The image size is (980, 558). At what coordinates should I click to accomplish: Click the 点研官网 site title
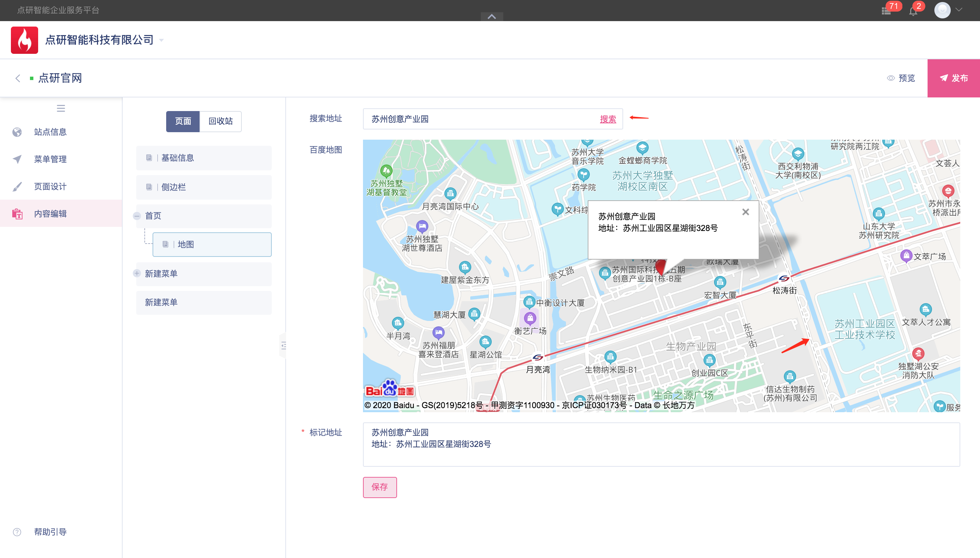[x=60, y=78]
